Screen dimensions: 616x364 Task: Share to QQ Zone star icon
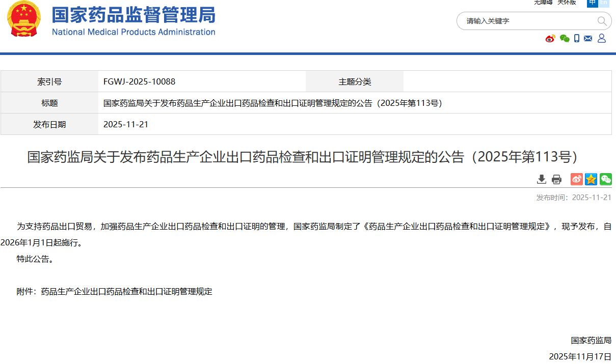(591, 179)
